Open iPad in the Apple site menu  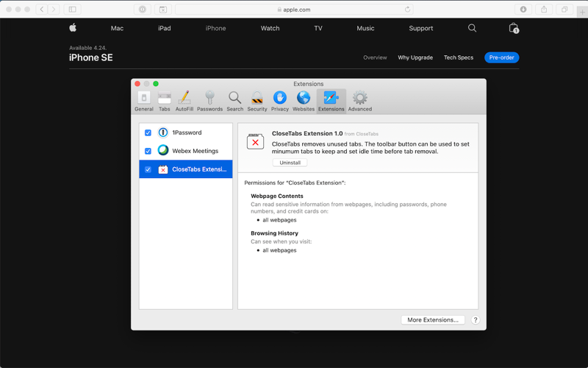[x=164, y=28]
